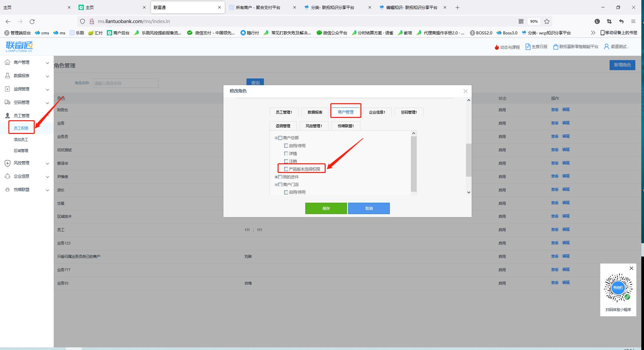Open 区域管理 in sidebar
Screen dimensions: 644x350
(x=21, y=151)
